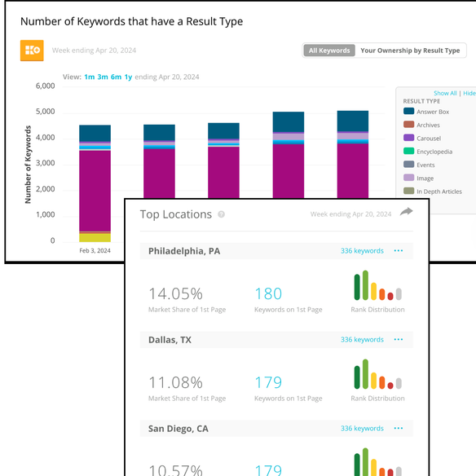This screenshot has width=476, height=476.
Task: Open Philadelphia, PA three-dot options menu
Action: [399, 251]
